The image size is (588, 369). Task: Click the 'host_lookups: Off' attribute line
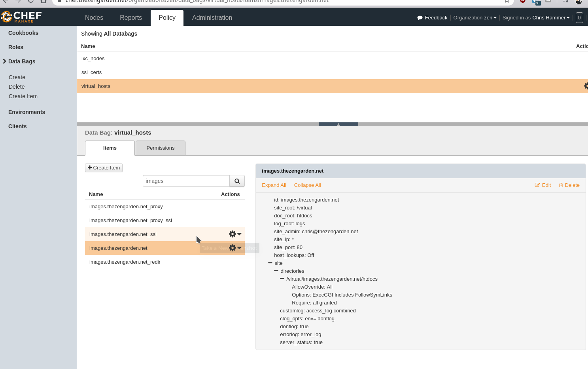point(294,255)
